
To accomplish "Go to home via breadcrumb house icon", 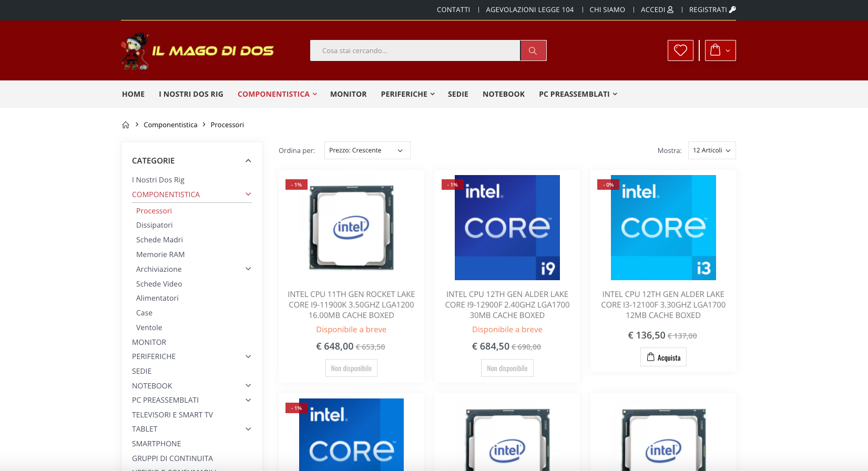I will (x=126, y=125).
